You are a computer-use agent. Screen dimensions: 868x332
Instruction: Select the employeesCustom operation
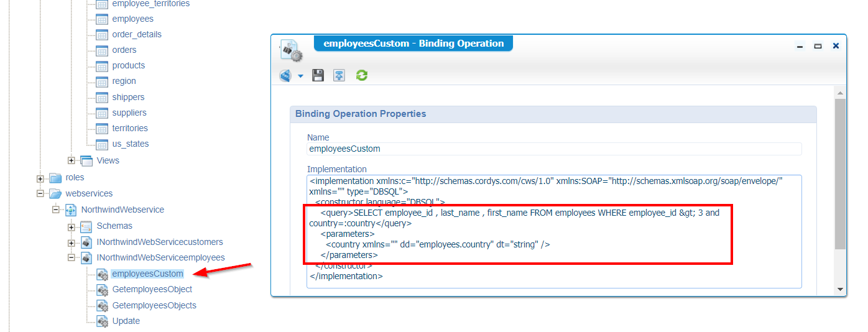coord(147,274)
